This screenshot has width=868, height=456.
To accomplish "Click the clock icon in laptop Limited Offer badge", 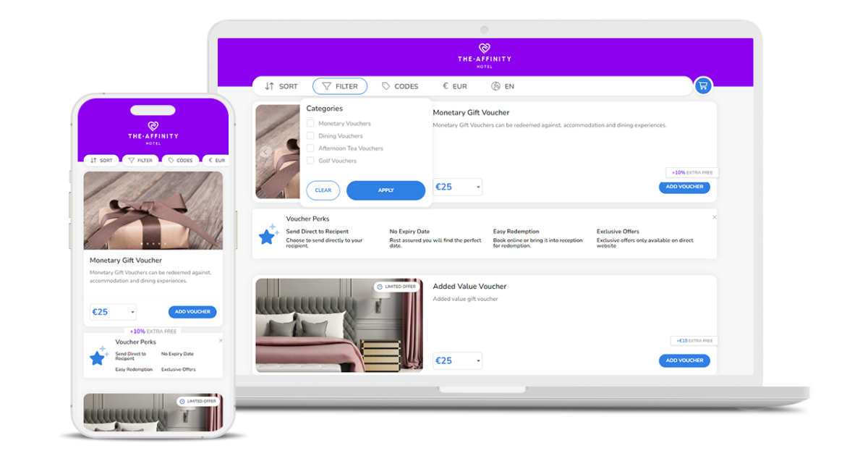I will point(380,287).
